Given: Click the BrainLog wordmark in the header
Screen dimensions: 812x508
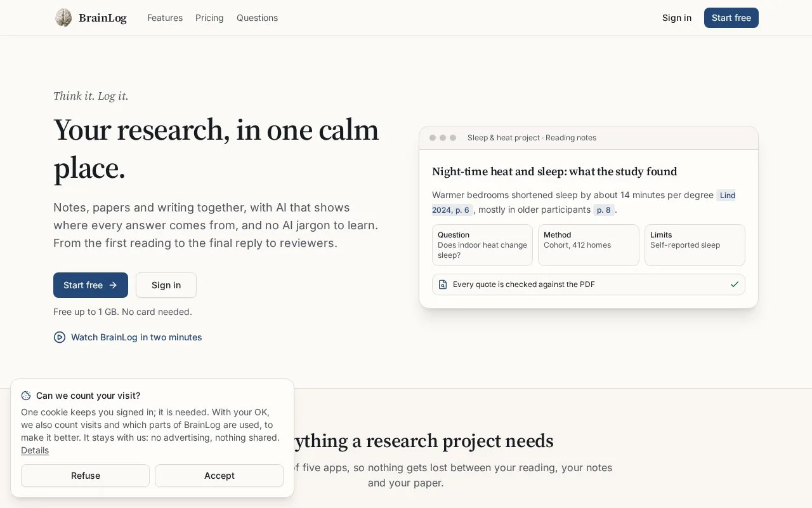Looking at the screenshot, I should click(103, 18).
